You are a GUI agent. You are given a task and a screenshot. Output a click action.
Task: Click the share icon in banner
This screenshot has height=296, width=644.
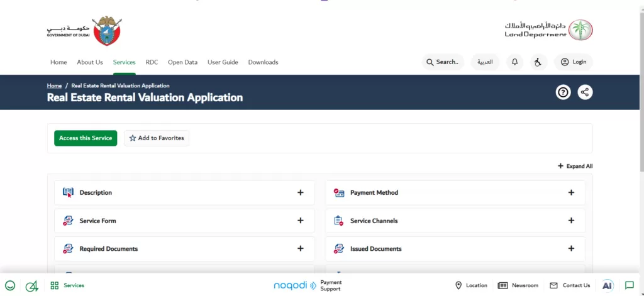pyautogui.click(x=585, y=92)
